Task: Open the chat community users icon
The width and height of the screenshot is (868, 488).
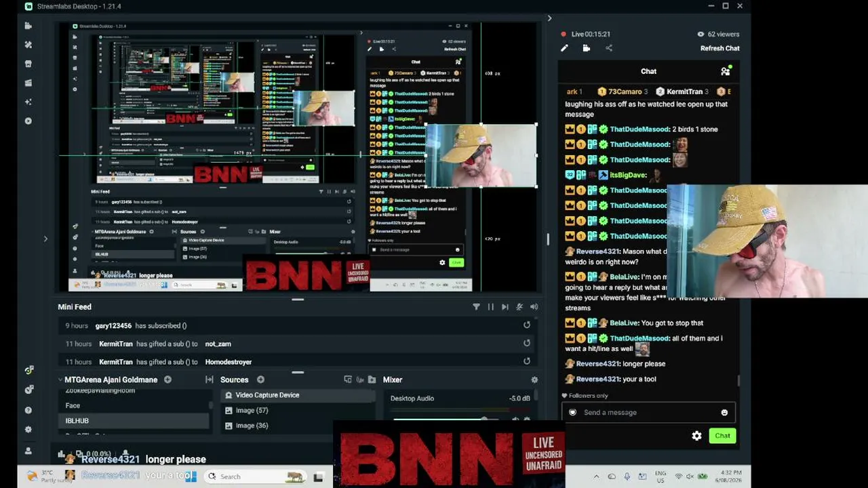Action: pyautogui.click(x=726, y=71)
